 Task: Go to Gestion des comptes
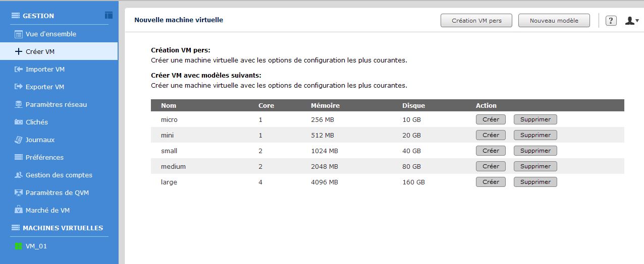point(59,175)
